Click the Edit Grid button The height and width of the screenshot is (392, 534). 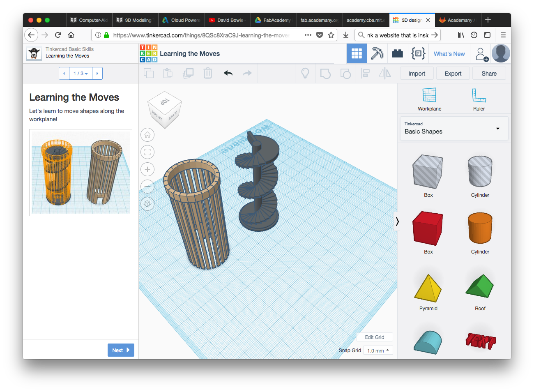pyautogui.click(x=375, y=337)
